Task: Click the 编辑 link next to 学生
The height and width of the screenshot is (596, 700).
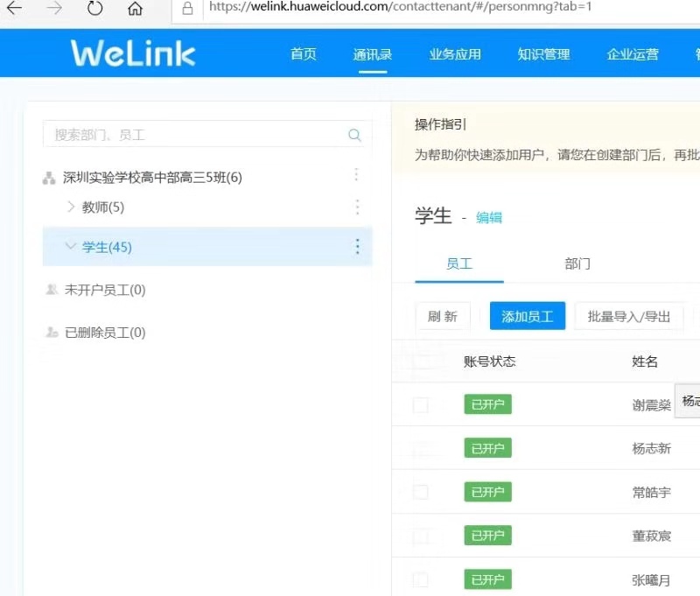Action: [x=489, y=217]
